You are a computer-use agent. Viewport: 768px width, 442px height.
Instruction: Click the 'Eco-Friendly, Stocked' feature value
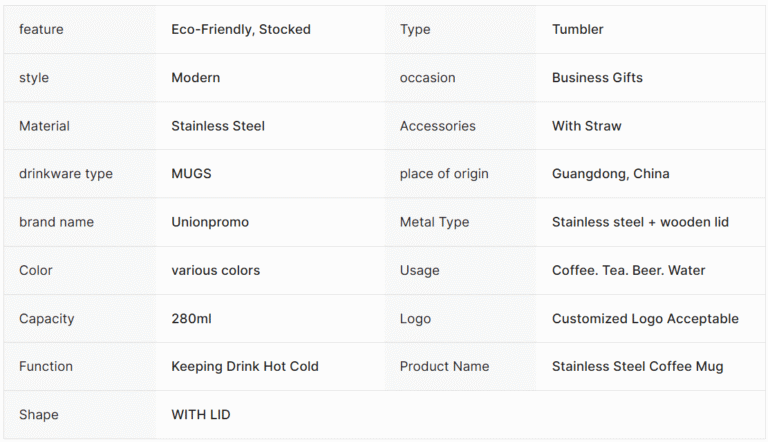(x=241, y=30)
